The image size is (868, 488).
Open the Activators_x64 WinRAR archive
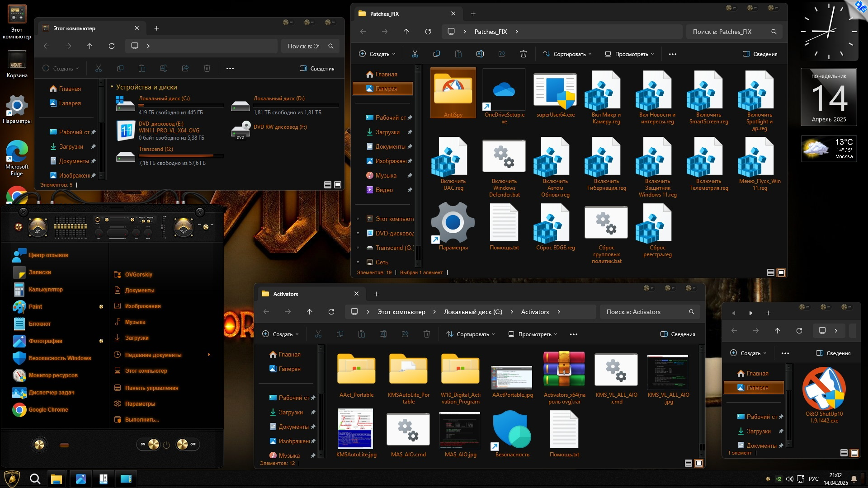[x=564, y=369]
